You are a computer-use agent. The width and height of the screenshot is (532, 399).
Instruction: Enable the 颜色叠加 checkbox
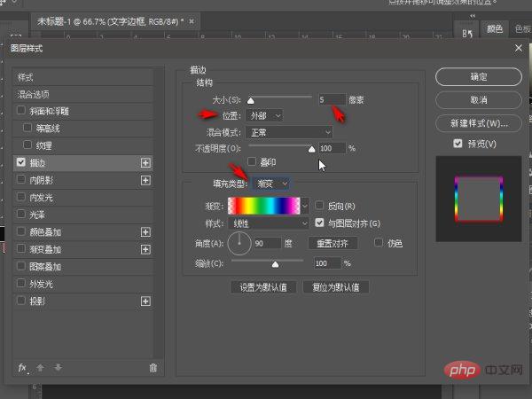click(x=21, y=231)
